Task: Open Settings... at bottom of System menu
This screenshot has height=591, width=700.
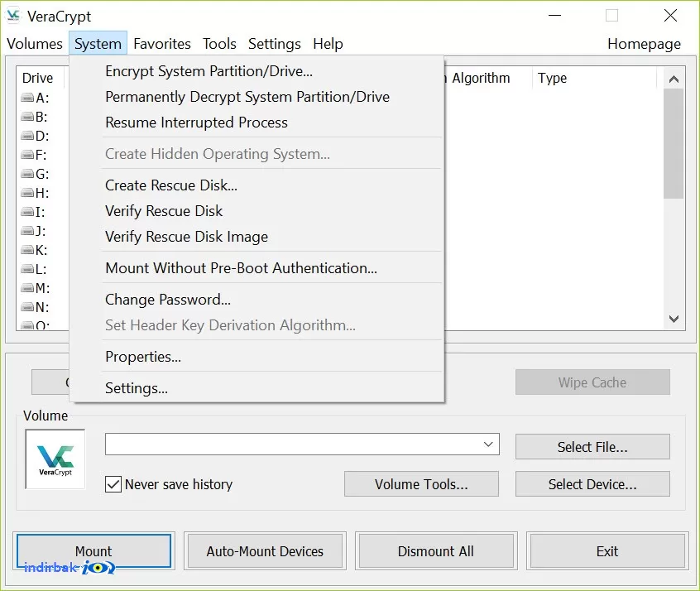Action: pyautogui.click(x=257, y=387)
